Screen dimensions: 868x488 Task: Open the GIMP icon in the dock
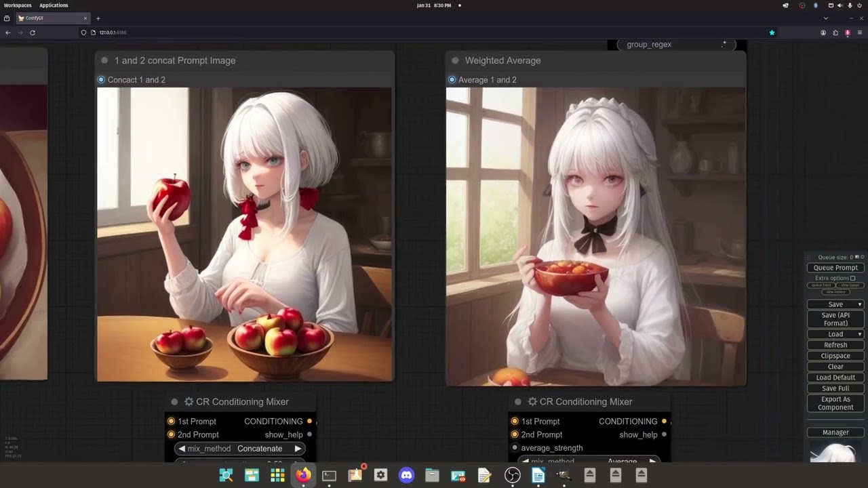point(564,475)
